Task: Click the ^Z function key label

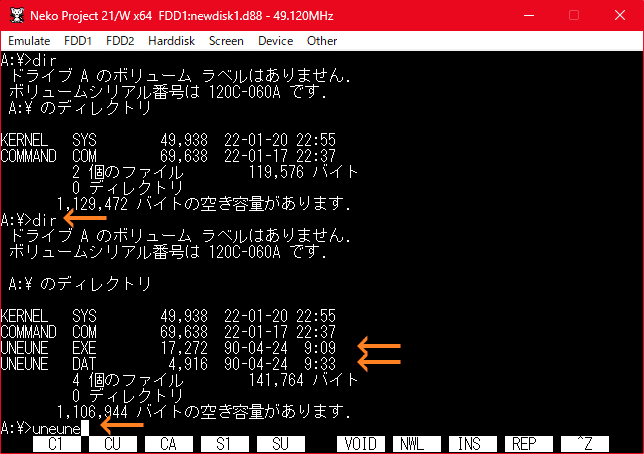Action: [x=584, y=444]
